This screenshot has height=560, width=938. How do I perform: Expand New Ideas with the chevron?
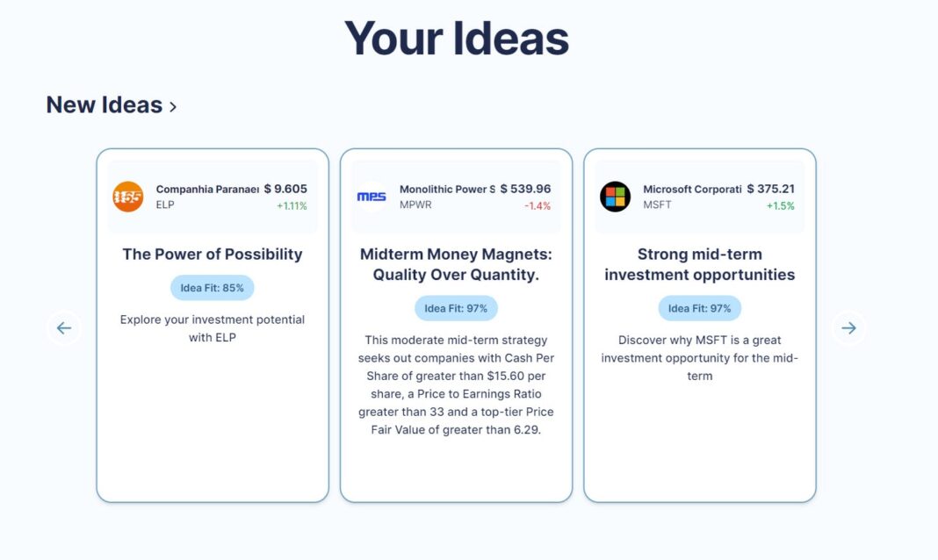pyautogui.click(x=173, y=107)
